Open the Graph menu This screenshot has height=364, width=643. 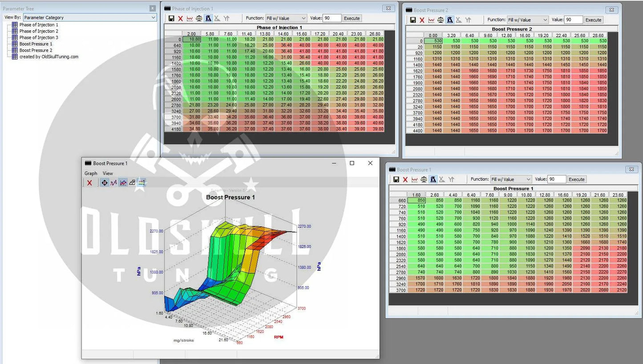point(91,173)
